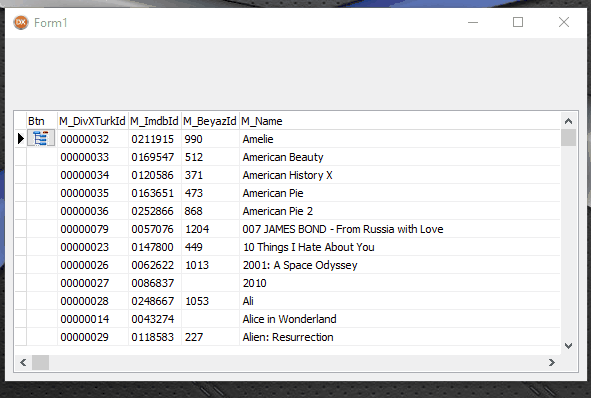Click the DivXTurkId cell 00000036

93,211
